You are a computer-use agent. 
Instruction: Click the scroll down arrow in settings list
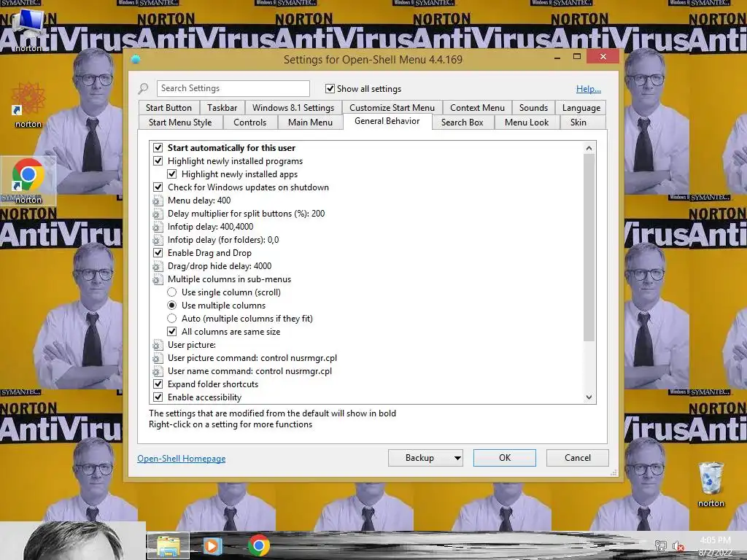[x=589, y=397]
